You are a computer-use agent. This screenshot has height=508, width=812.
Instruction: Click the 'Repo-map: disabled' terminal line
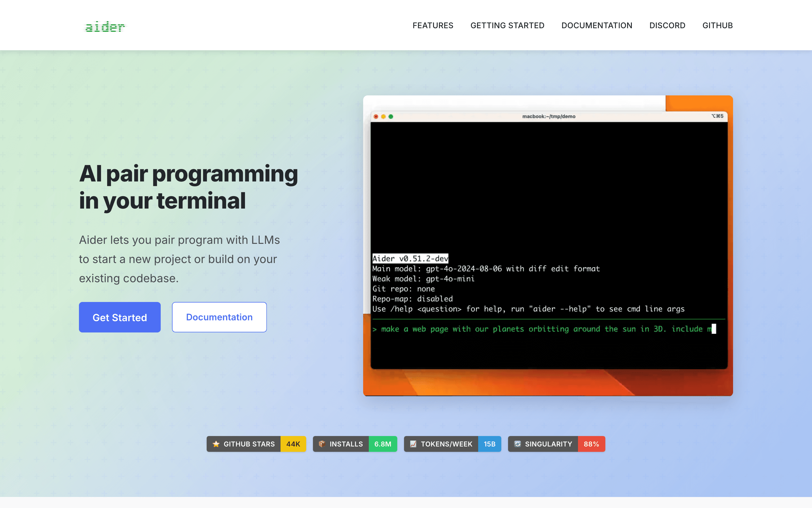413,299
